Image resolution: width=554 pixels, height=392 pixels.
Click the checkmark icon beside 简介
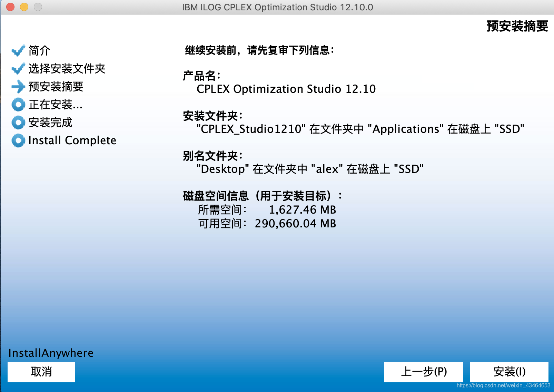point(18,51)
